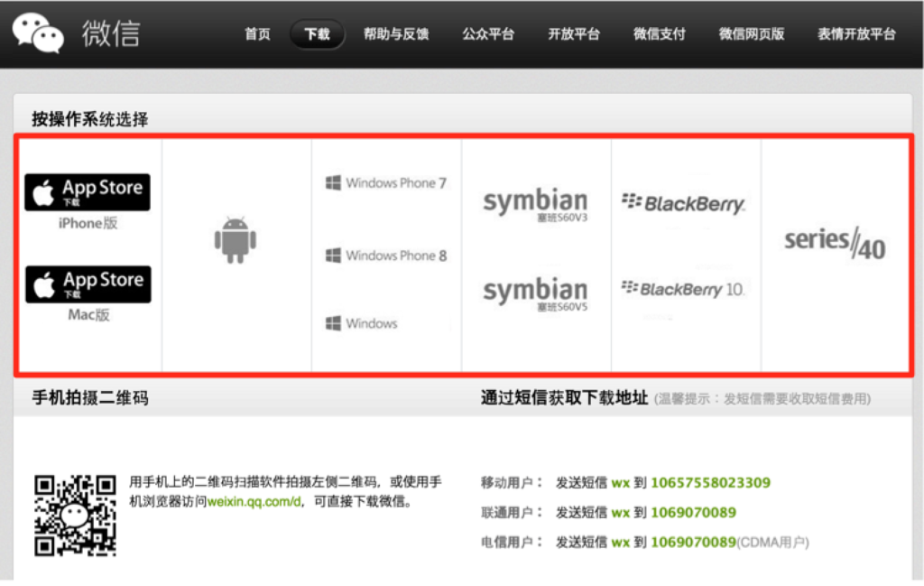Open 开放平台 in the navigation bar
This screenshot has width=924, height=586.
coord(574,34)
